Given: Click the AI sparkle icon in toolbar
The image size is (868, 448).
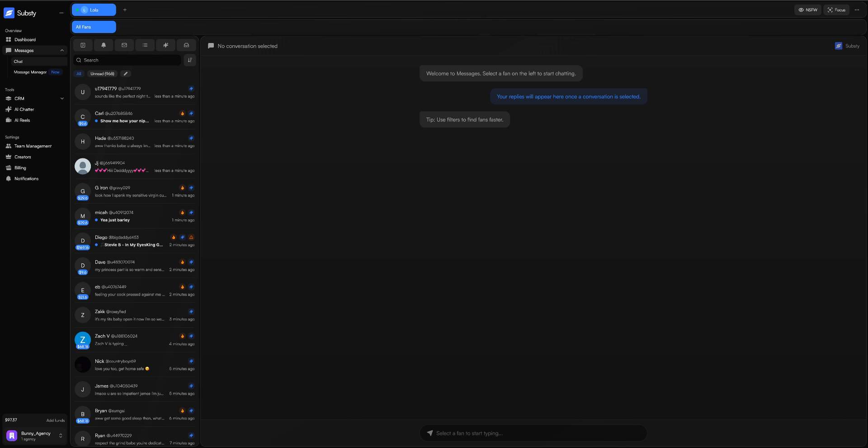Looking at the screenshot, I should [165, 45].
